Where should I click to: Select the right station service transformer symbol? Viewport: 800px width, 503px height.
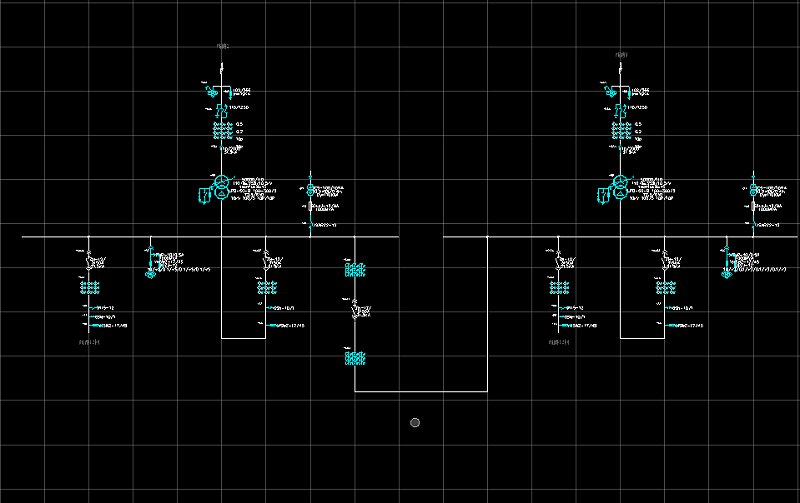(x=753, y=190)
